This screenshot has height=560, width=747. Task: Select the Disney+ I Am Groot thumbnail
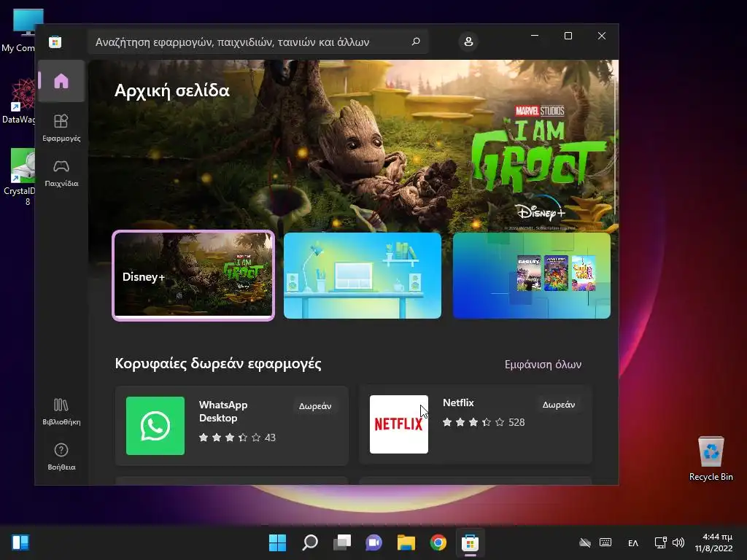(193, 276)
